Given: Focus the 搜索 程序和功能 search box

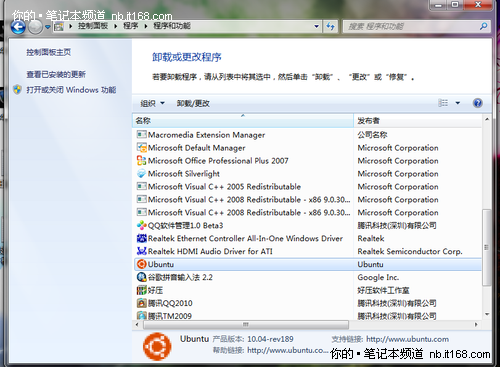Looking at the screenshot, I should click(412, 26).
